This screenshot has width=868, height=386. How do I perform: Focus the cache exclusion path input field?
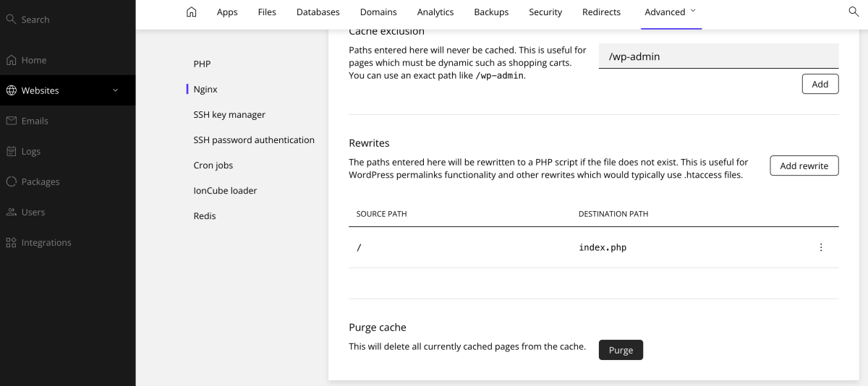coord(718,56)
